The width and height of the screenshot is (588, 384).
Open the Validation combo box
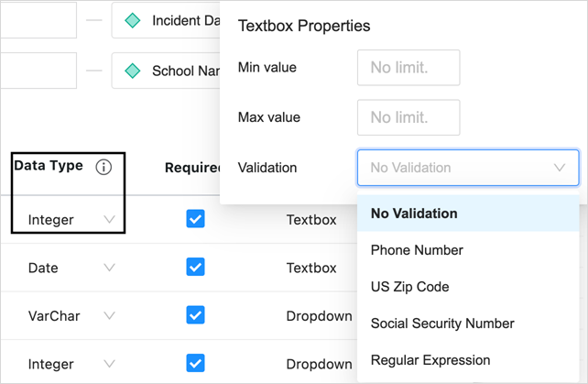click(467, 168)
